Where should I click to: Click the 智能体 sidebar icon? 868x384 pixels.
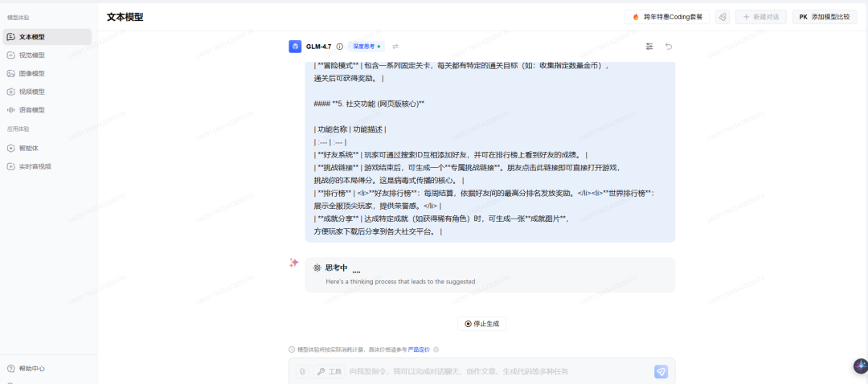(x=11, y=149)
